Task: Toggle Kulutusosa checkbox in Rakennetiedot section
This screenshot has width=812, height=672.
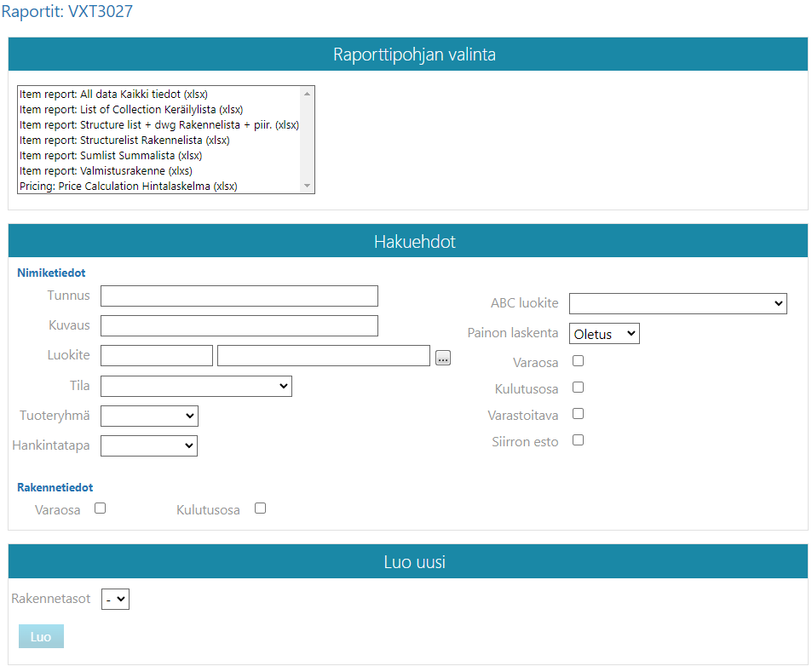Action: coord(260,508)
